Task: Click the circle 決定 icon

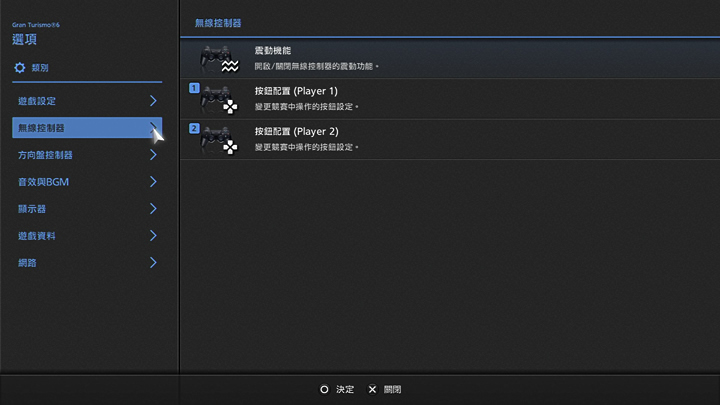Action: click(x=324, y=389)
